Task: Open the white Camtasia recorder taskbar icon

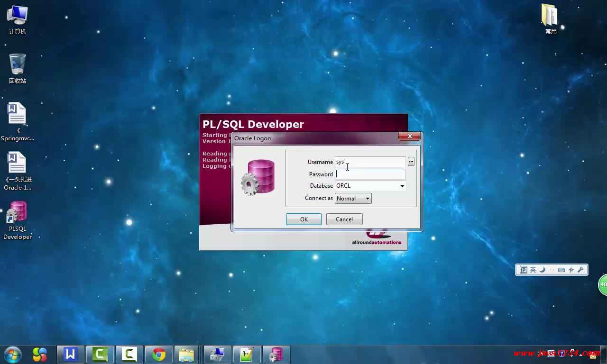Action: point(129,354)
